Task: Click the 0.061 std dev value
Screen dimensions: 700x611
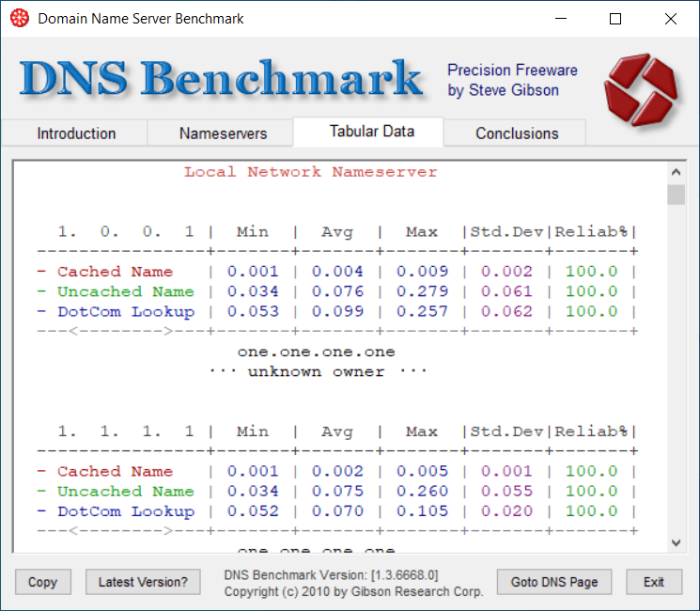Action: coord(506,291)
